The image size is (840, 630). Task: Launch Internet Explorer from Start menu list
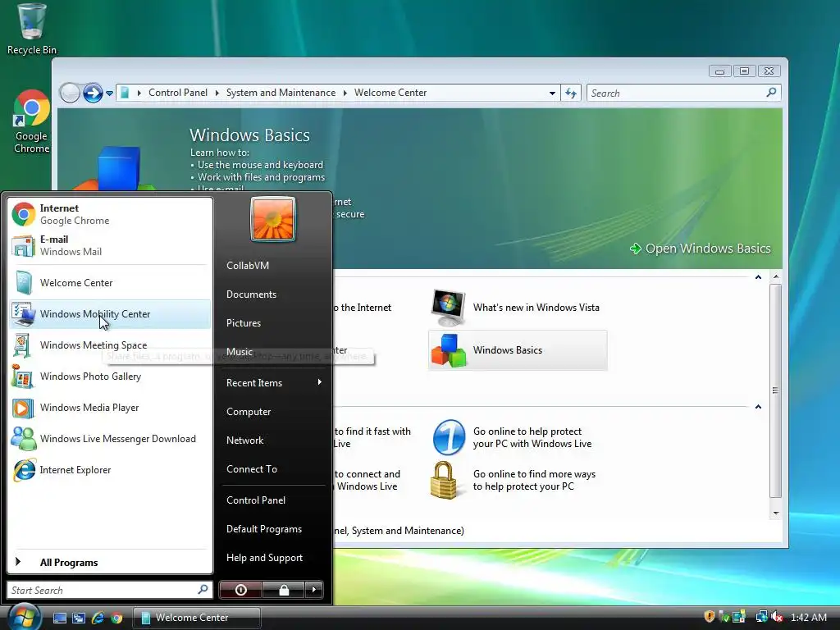pyautogui.click(x=110, y=470)
